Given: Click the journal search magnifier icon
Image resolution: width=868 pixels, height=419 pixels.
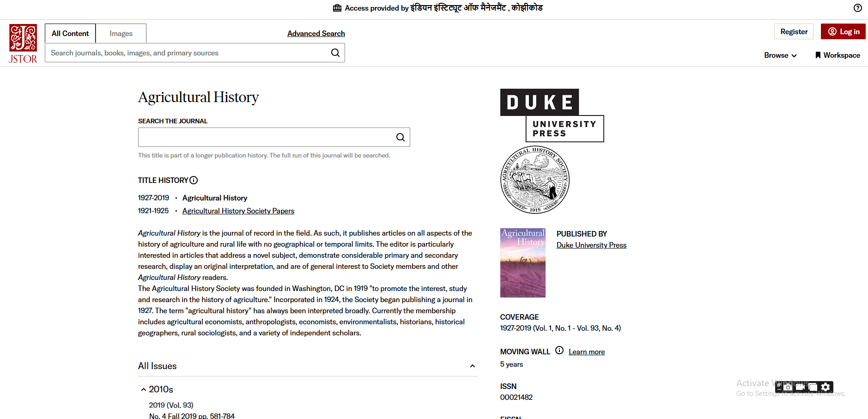Looking at the screenshot, I should [x=401, y=137].
